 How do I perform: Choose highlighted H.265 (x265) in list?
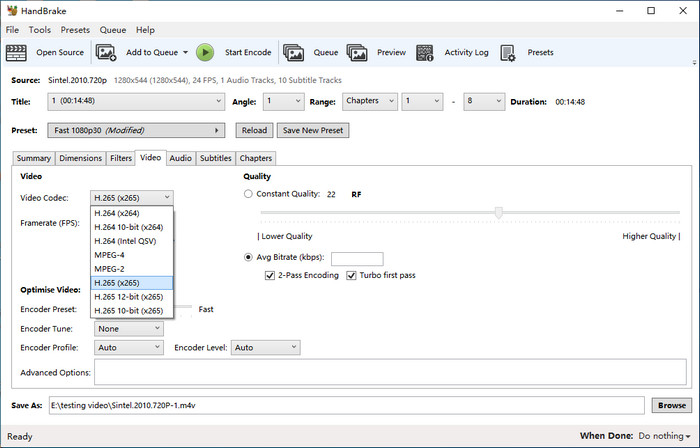pos(132,283)
